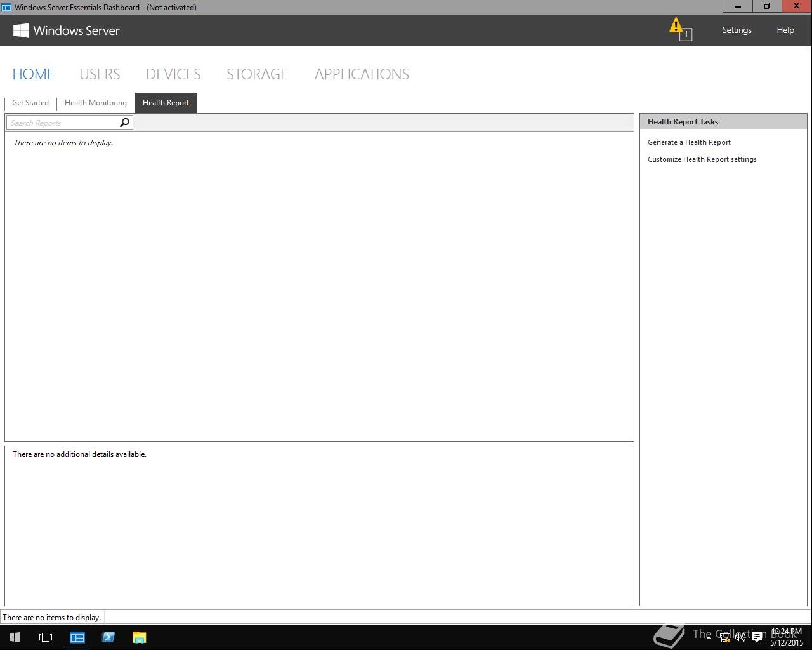Screen dimensions: 812x650
Task: Click the taskbar clock and date
Action: 787,637
